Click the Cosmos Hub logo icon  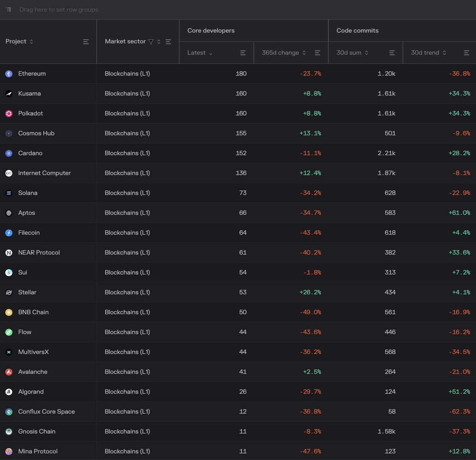point(9,133)
